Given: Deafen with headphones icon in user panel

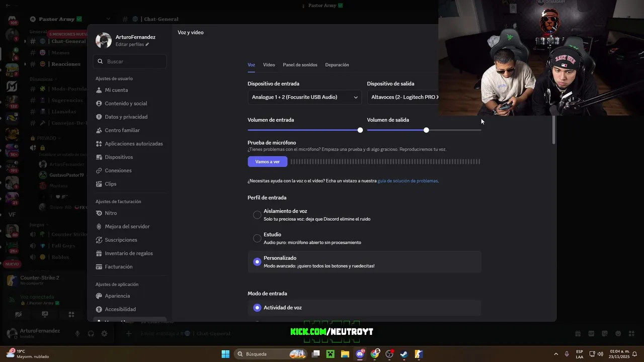Looking at the screenshot, I should click(x=91, y=333).
